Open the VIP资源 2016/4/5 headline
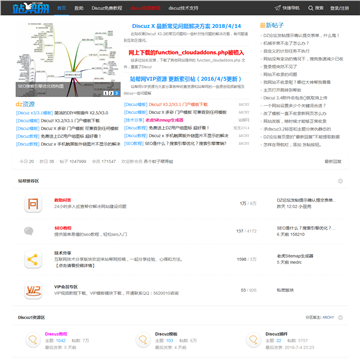 click(x=186, y=79)
